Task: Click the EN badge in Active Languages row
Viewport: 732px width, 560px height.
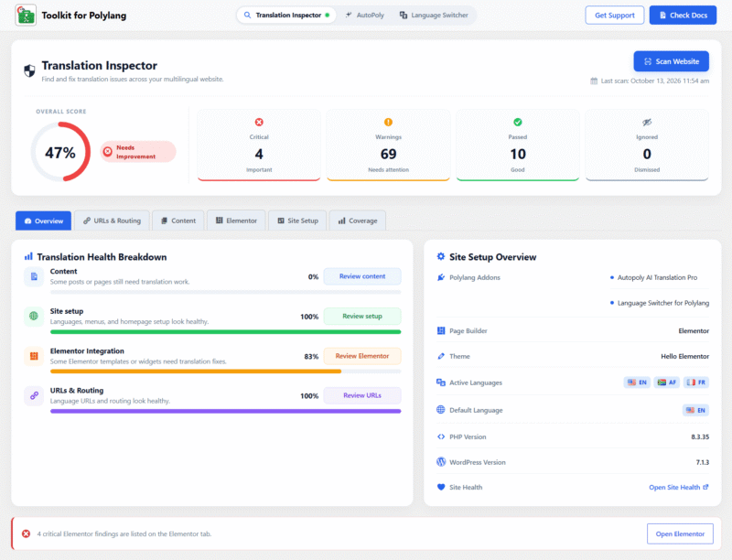Action: pyautogui.click(x=637, y=382)
